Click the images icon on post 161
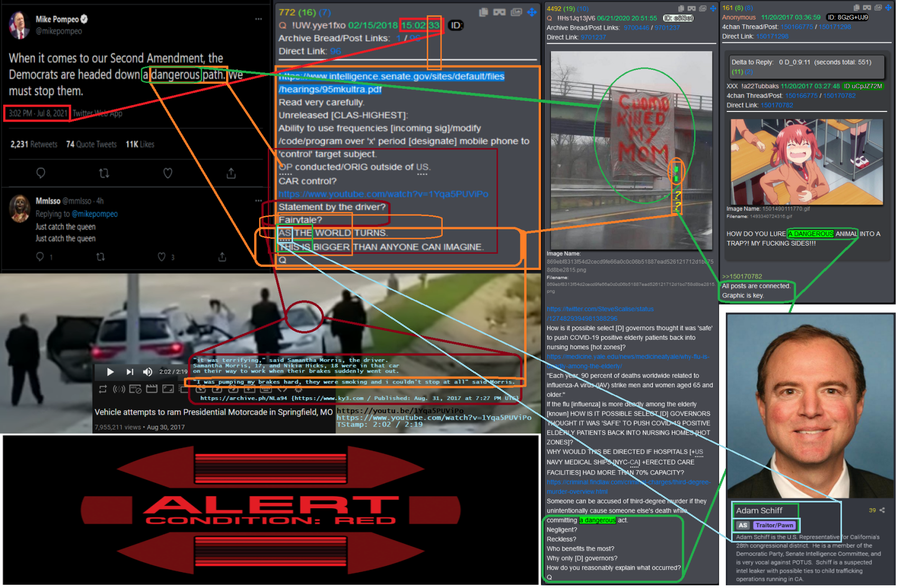Image resolution: width=898 pixels, height=588 pixels. (878, 8)
